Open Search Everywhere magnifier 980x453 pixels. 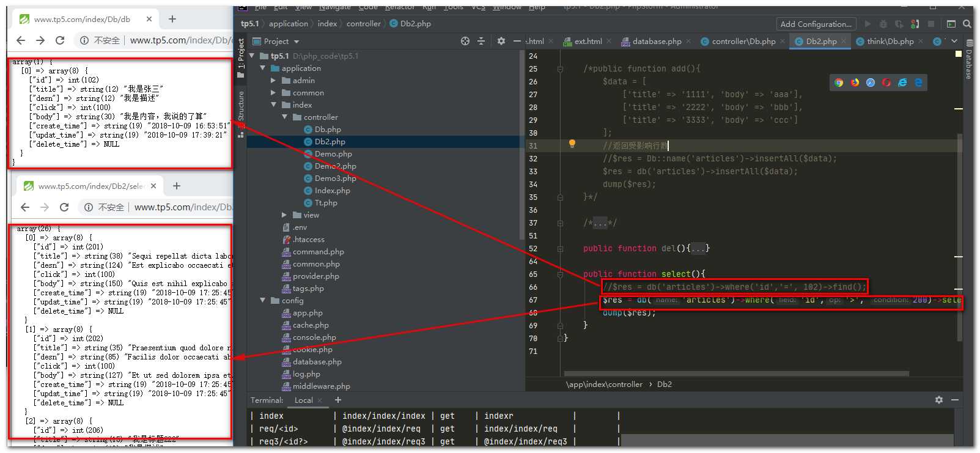pos(967,24)
